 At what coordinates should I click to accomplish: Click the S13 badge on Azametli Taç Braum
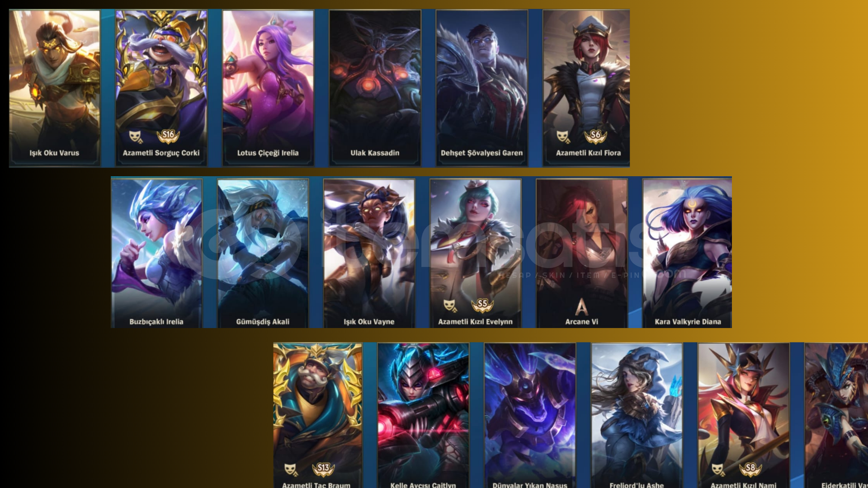pos(323,469)
